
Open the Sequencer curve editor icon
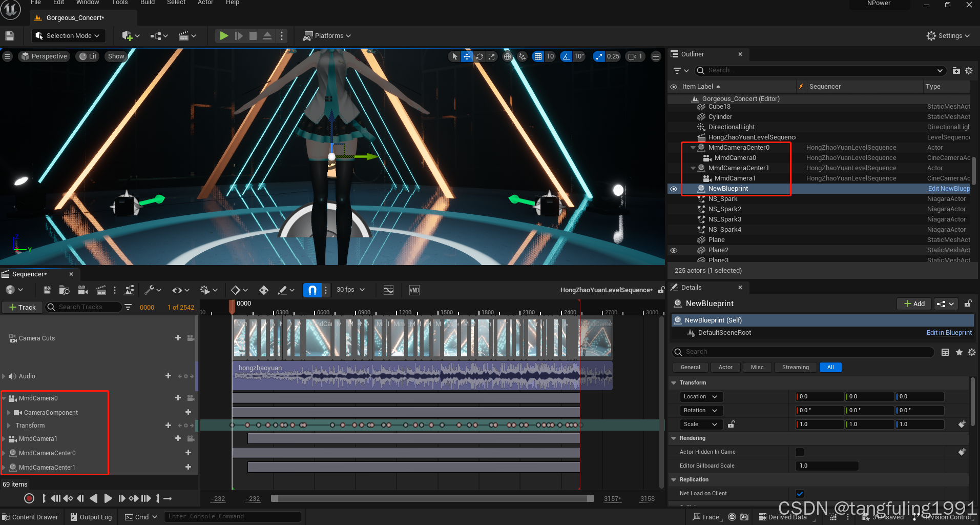point(389,290)
